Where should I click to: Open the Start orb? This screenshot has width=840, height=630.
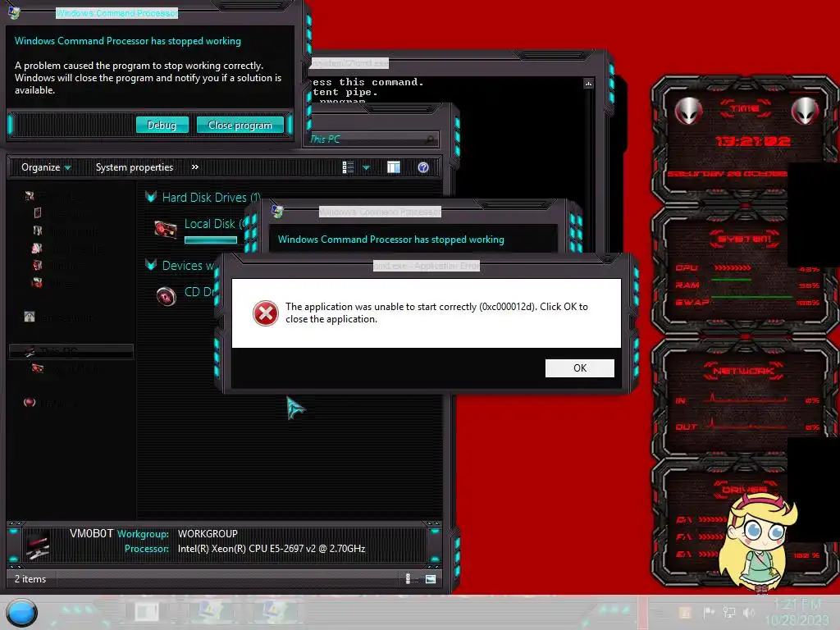point(21,613)
